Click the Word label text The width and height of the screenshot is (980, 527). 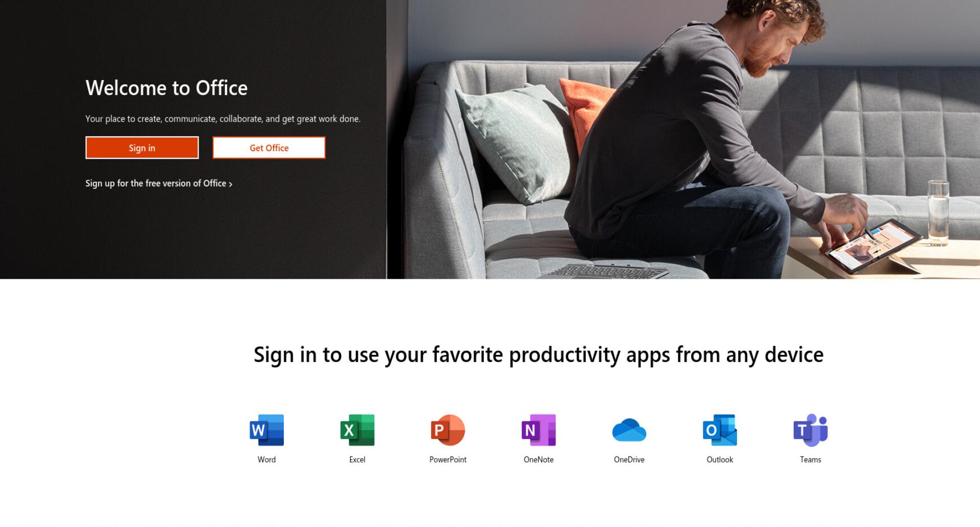click(266, 460)
